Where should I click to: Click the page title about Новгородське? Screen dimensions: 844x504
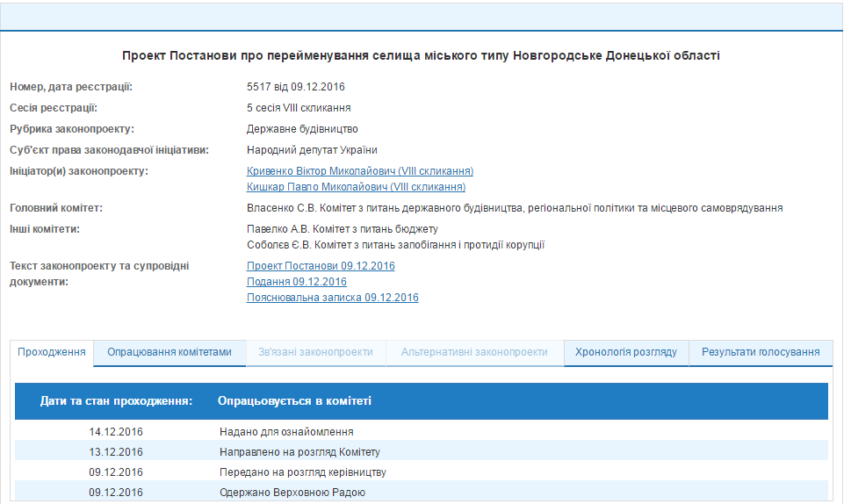421,55
